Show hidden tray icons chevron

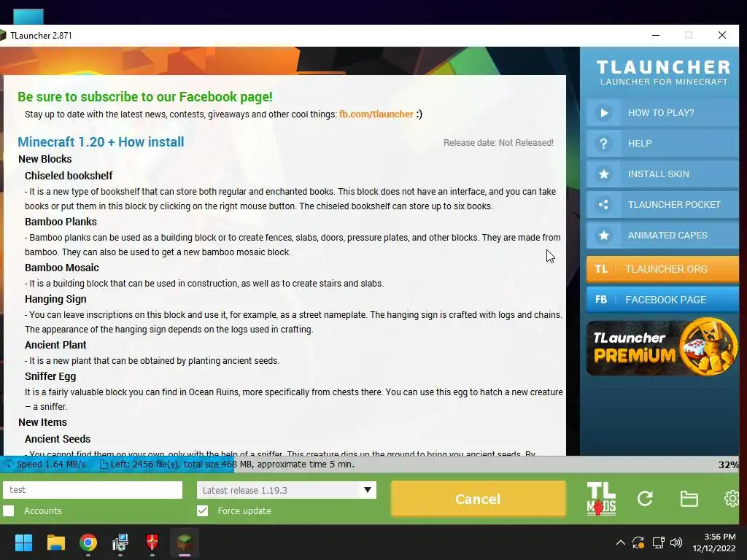620,542
